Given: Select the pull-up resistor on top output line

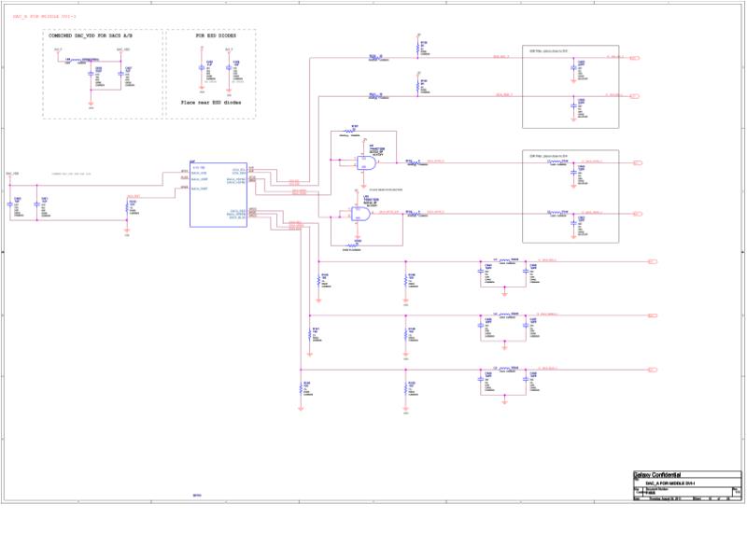Looking at the screenshot, I should 417,48.
